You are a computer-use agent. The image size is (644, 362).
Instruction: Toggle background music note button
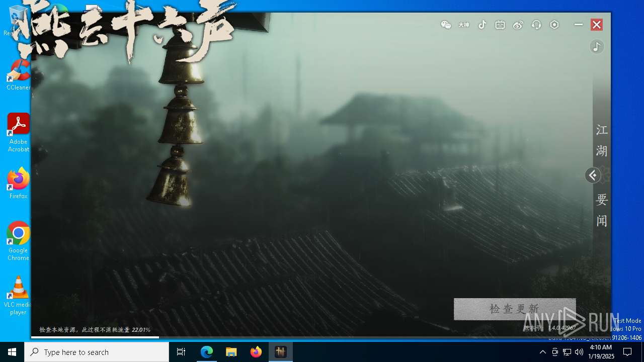597,47
